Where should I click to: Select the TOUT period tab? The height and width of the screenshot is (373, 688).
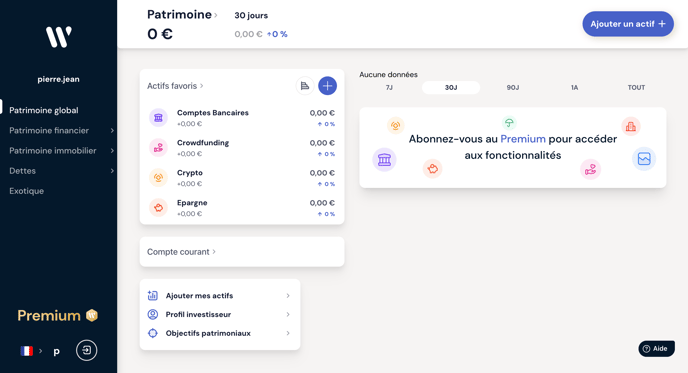pos(636,87)
